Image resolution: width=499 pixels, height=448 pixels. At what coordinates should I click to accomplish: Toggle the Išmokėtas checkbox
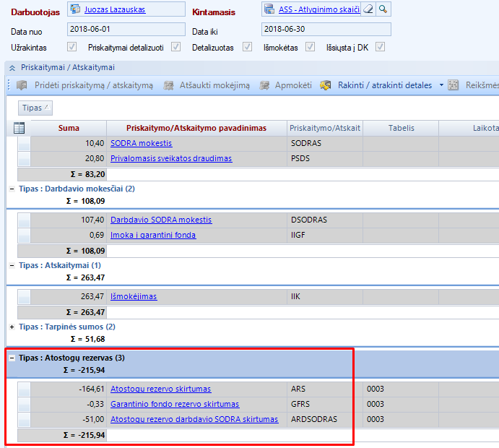click(x=311, y=47)
